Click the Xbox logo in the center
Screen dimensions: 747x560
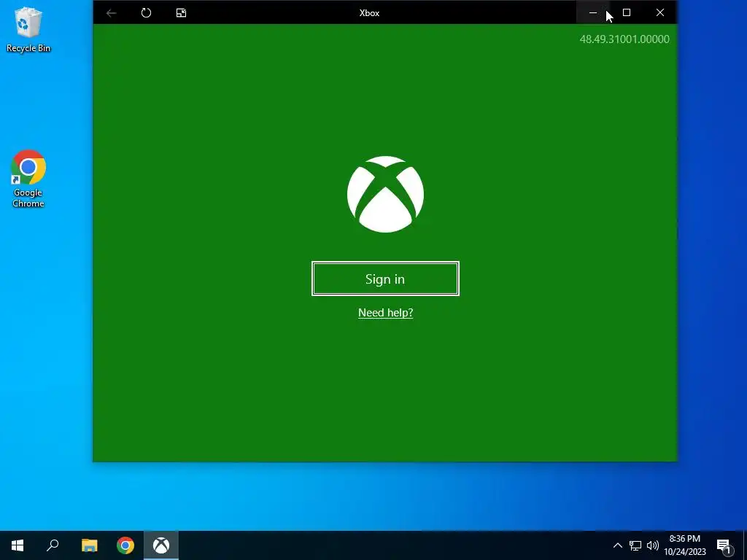(x=385, y=194)
